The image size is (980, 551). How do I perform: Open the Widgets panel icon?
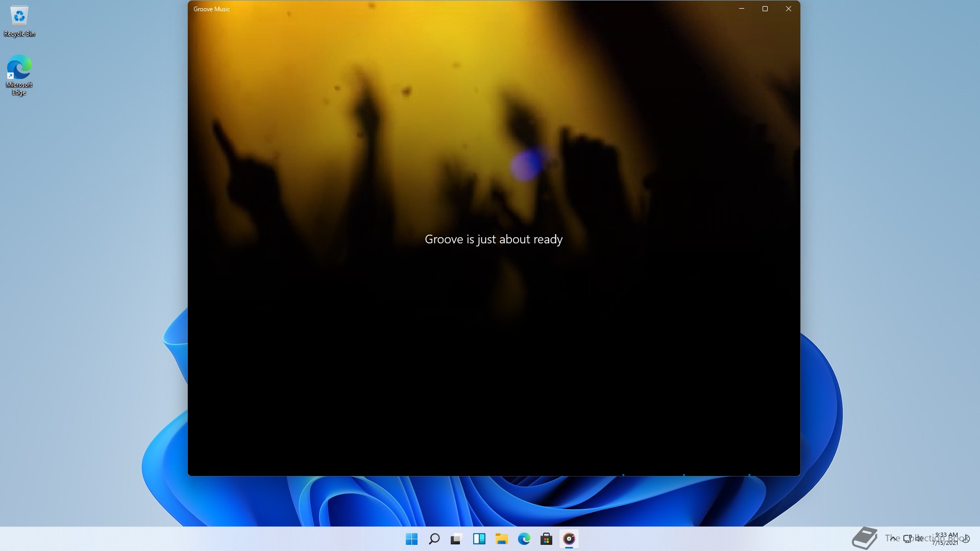[479, 539]
